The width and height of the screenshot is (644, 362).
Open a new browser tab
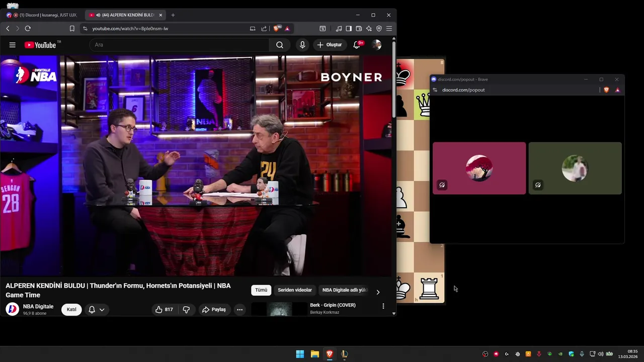click(x=173, y=15)
